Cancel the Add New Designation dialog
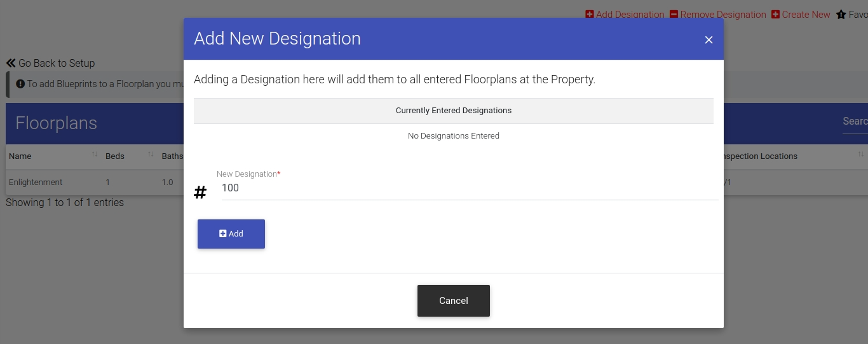 (x=454, y=301)
